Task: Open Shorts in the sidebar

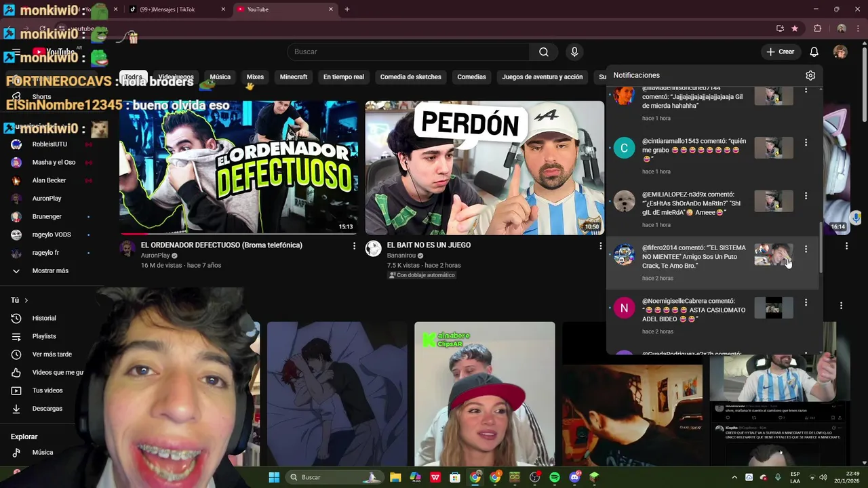Action: [41, 96]
